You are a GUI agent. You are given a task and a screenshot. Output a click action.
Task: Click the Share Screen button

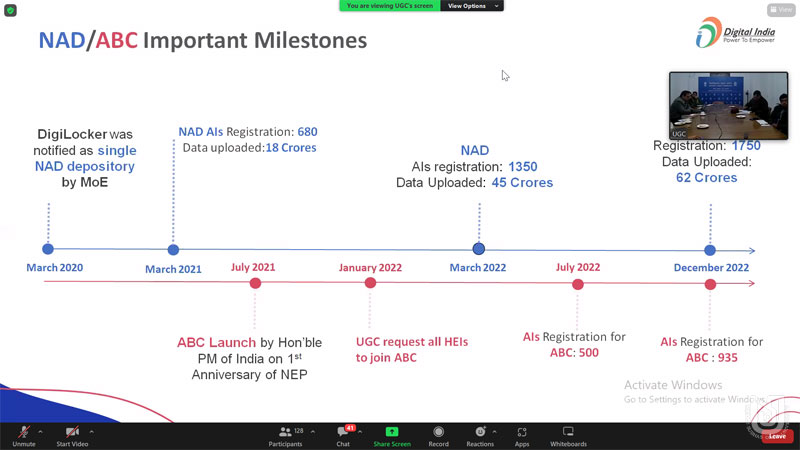(391, 436)
